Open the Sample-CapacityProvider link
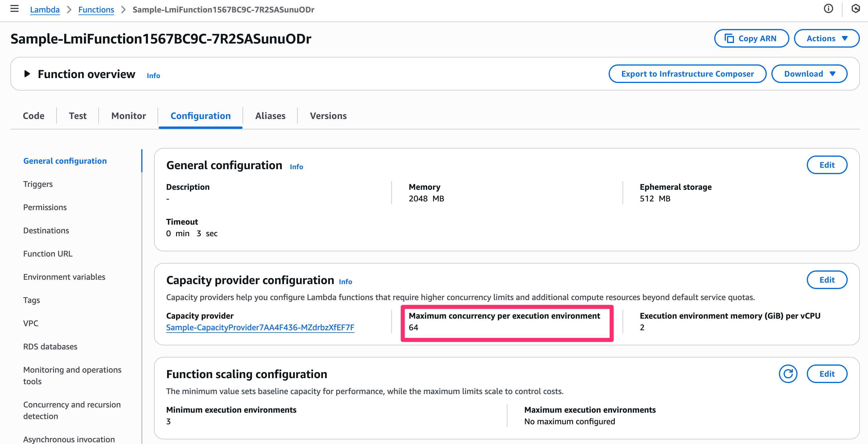The height and width of the screenshot is (444, 868). point(260,328)
